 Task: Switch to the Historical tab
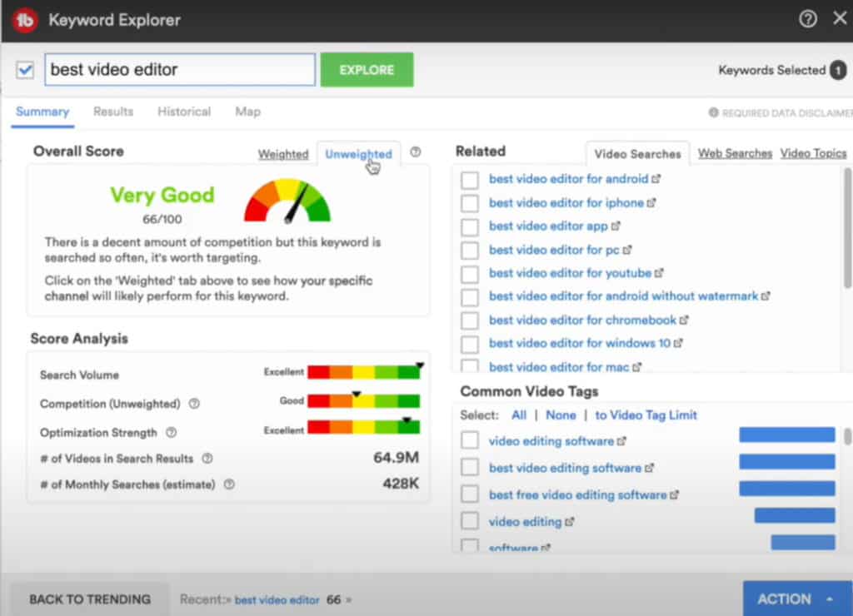tap(184, 112)
